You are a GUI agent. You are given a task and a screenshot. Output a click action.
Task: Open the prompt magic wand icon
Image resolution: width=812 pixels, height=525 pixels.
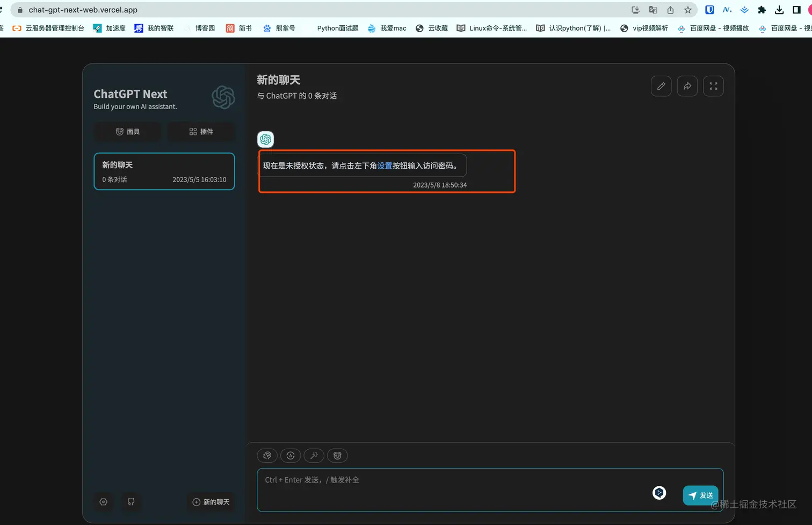point(314,456)
